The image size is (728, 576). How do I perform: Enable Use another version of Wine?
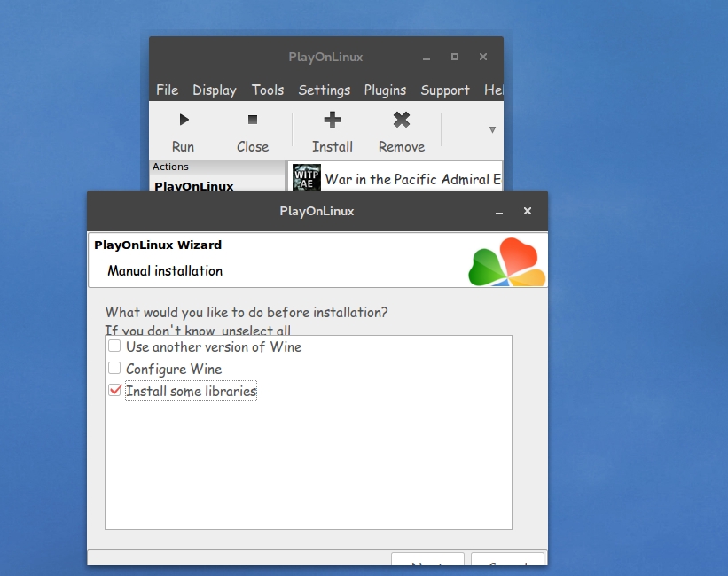pos(114,346)
